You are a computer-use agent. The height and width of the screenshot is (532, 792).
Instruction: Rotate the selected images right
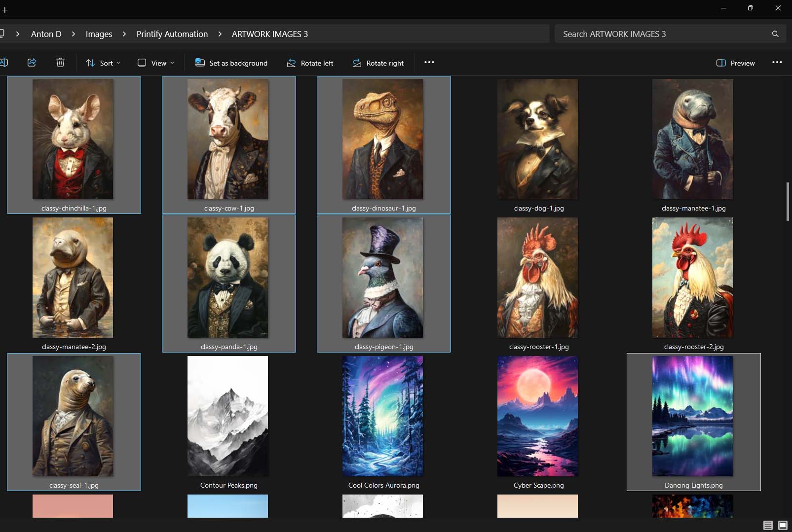click(x=377, y=63)
